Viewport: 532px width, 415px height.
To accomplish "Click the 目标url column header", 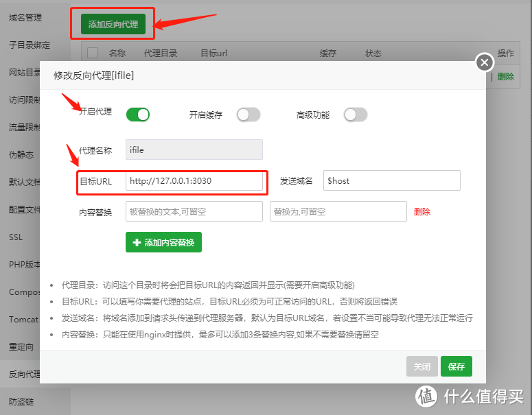I will click(213, 54).
